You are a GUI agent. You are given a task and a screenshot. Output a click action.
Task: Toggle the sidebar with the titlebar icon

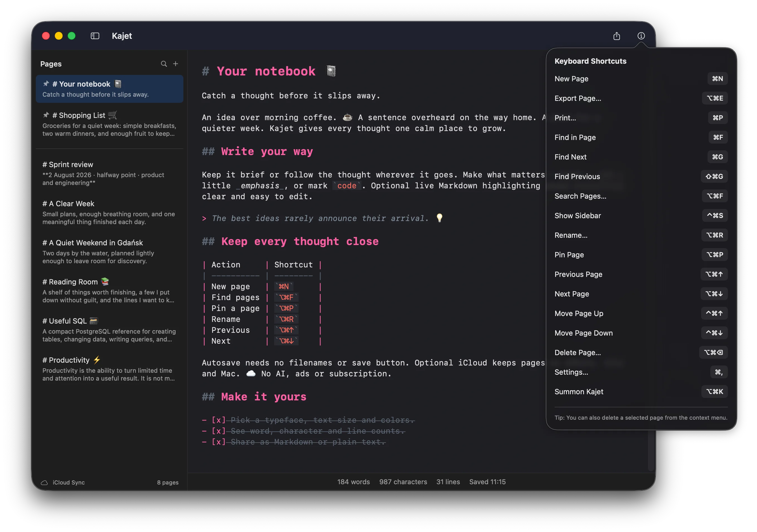pos(95,36)
